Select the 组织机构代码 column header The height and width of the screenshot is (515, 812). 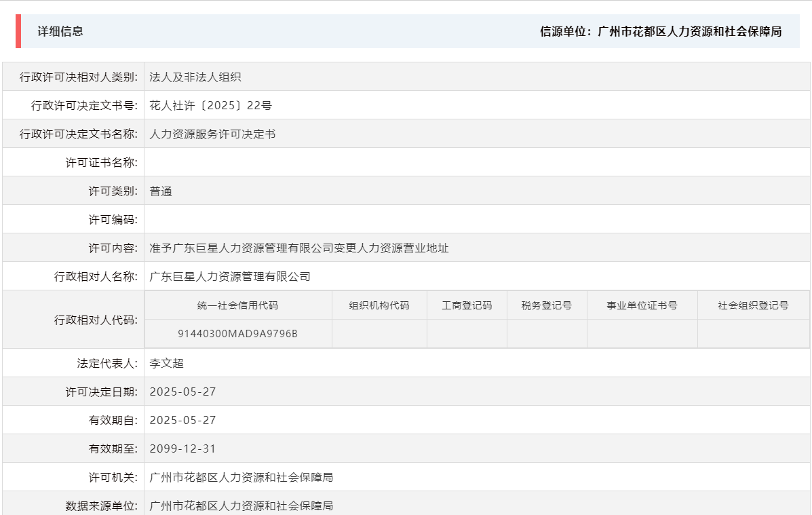(x=379, y=305)
